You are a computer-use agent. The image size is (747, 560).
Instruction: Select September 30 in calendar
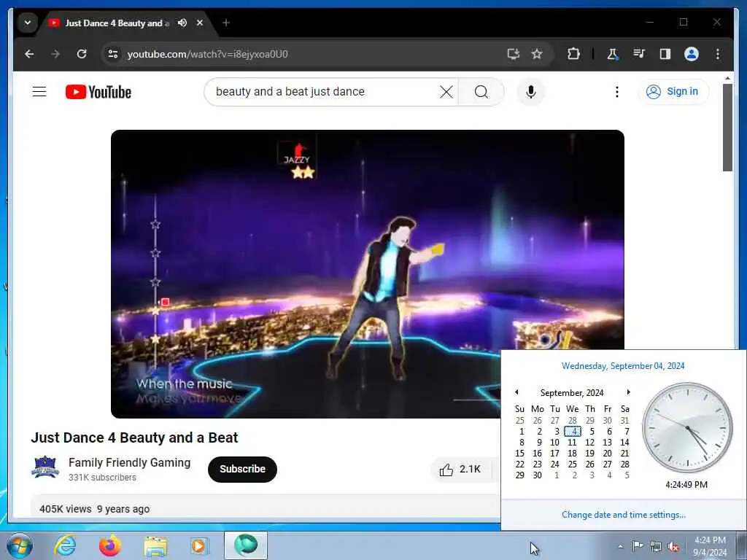click(x=538, y=475)
